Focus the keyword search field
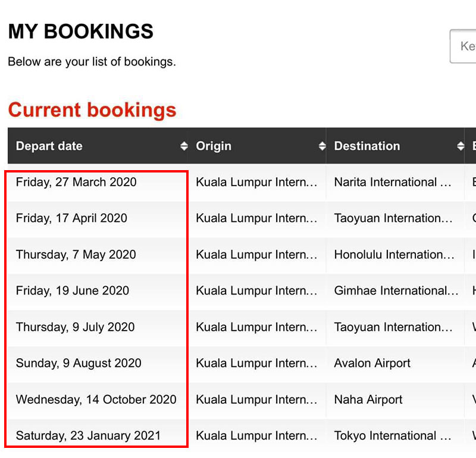 (x=463, y=46)
